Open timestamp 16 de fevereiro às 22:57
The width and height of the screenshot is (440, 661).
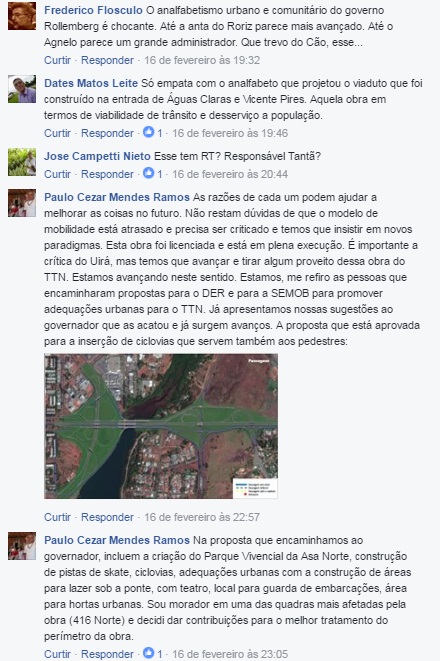pyautogui.click(x=202, y=517)
